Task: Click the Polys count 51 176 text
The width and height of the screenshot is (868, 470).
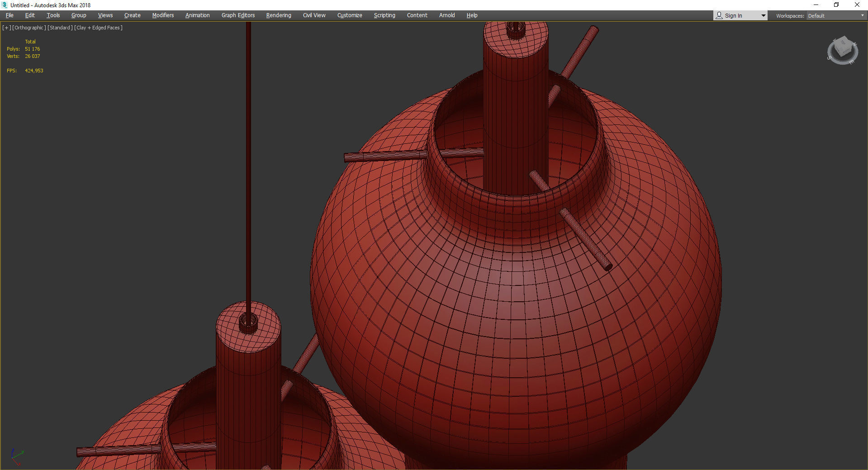Action: coord(32,49)
